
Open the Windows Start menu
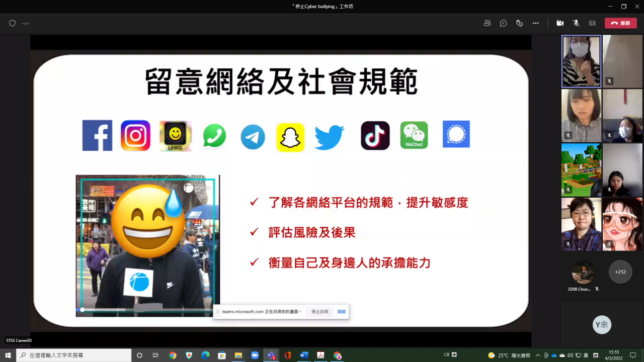(x=8, y=355)
